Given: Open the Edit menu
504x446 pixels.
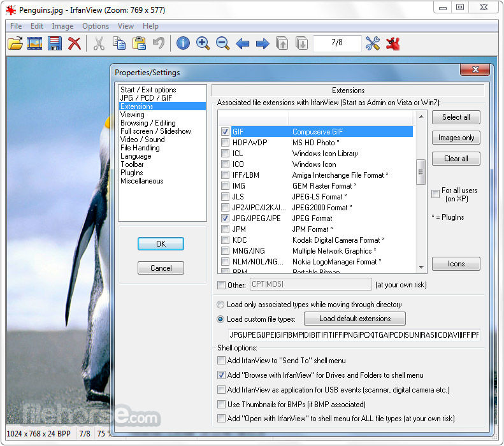Looking at the screenshot, I should (x=37, y=26).
